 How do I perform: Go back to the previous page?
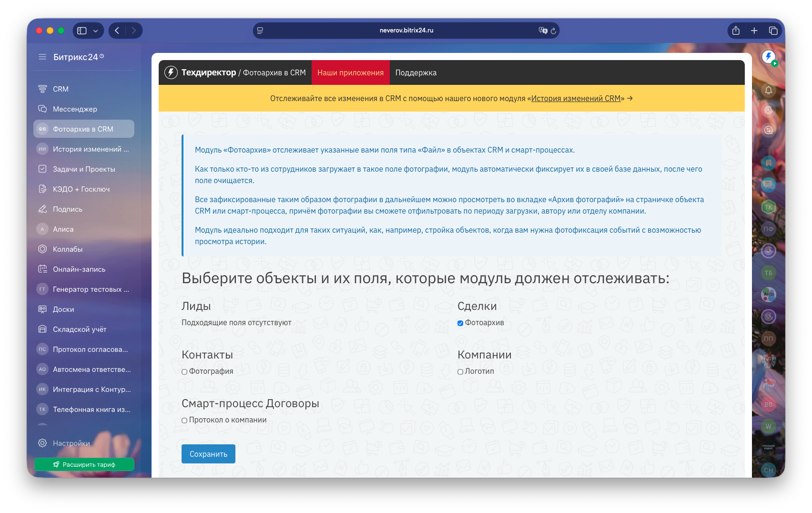pyautogui.click(x=117, y=31)
